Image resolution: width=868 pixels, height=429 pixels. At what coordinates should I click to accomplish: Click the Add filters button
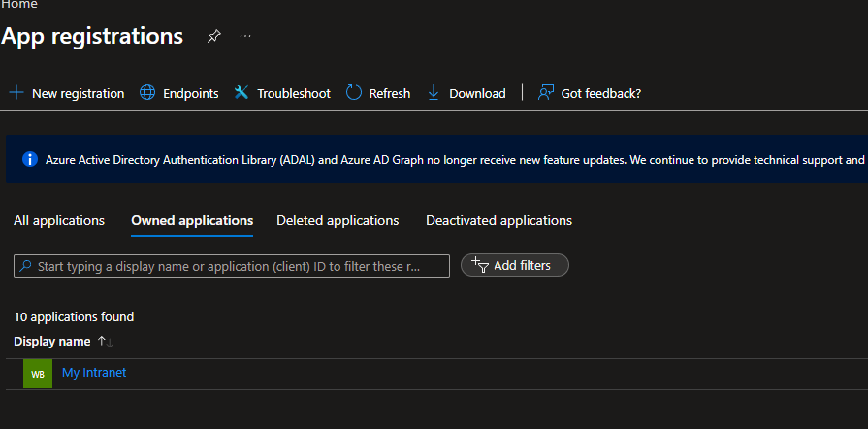tap(515, 265)
